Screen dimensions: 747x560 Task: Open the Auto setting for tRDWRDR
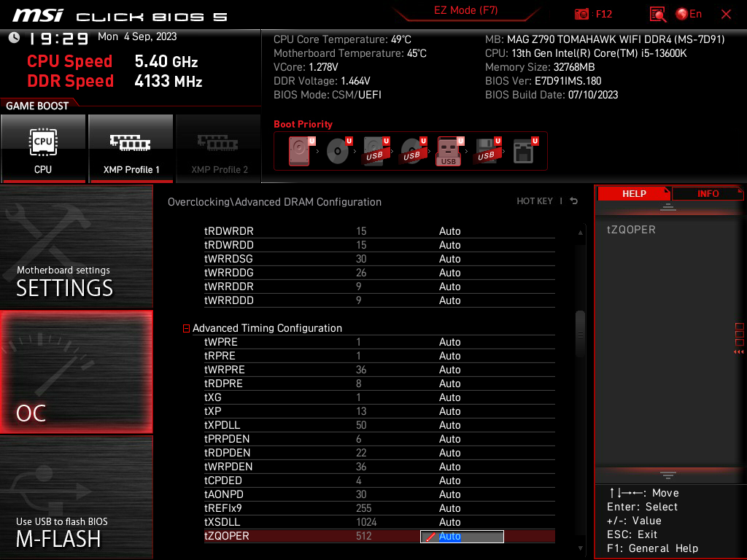point(449,231)
